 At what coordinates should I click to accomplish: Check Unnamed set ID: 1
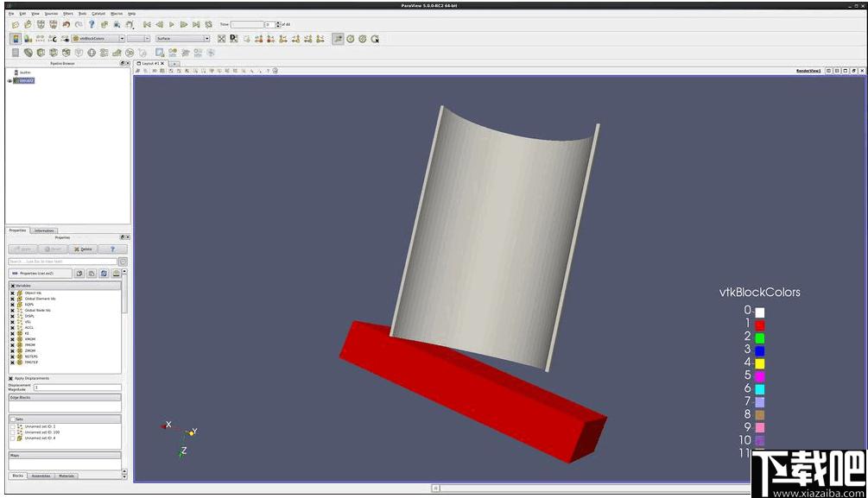[x=13, y=426]
